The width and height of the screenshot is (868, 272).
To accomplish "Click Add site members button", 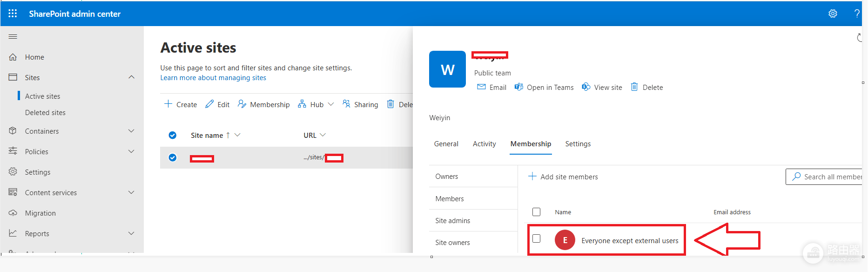I will click(x=563, y=177).
